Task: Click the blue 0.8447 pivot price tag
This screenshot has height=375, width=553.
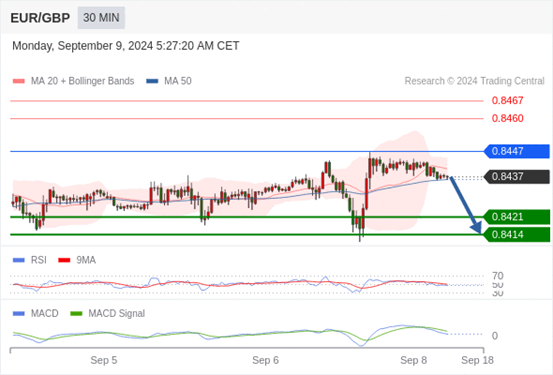Action: click(517, 151)
